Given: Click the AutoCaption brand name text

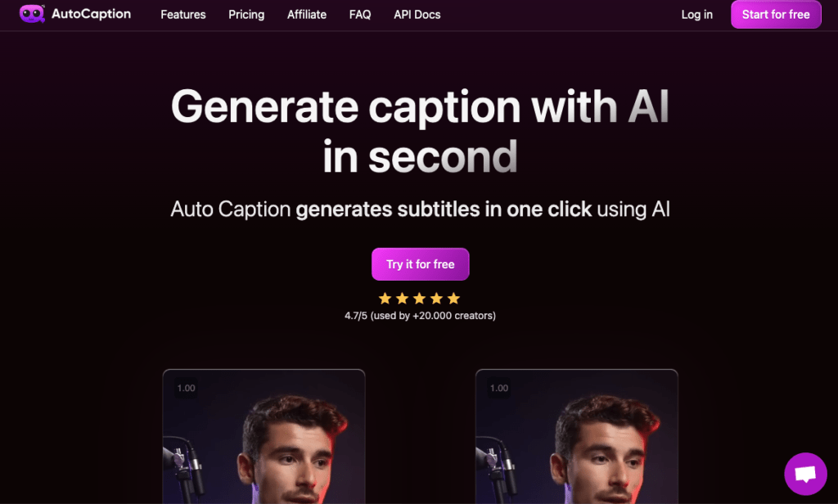Looking at the screenshot, I should (91, 14).
